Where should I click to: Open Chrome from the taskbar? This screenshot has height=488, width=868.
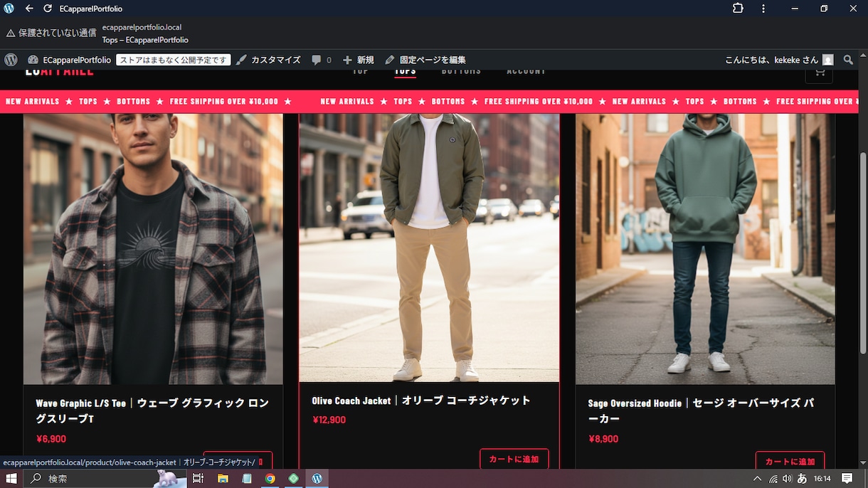[270, 479]
